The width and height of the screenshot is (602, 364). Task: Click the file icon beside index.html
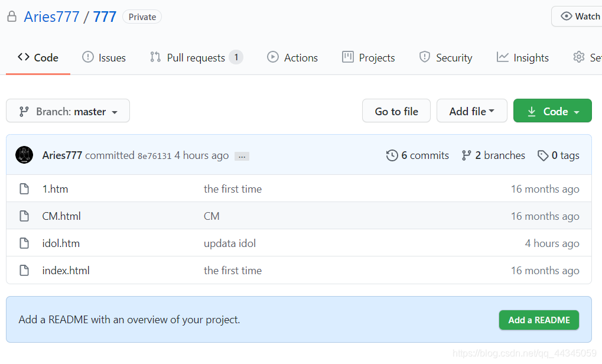click(x=24, y=271)
